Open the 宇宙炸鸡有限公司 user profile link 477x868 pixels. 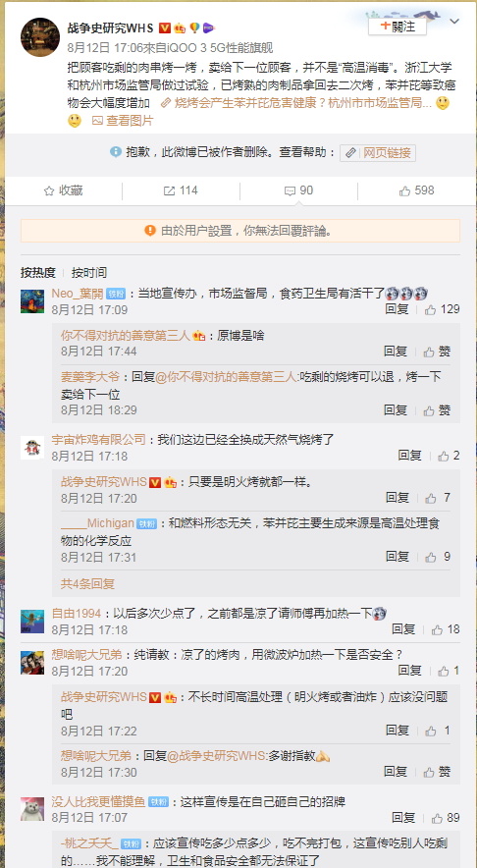98,440
